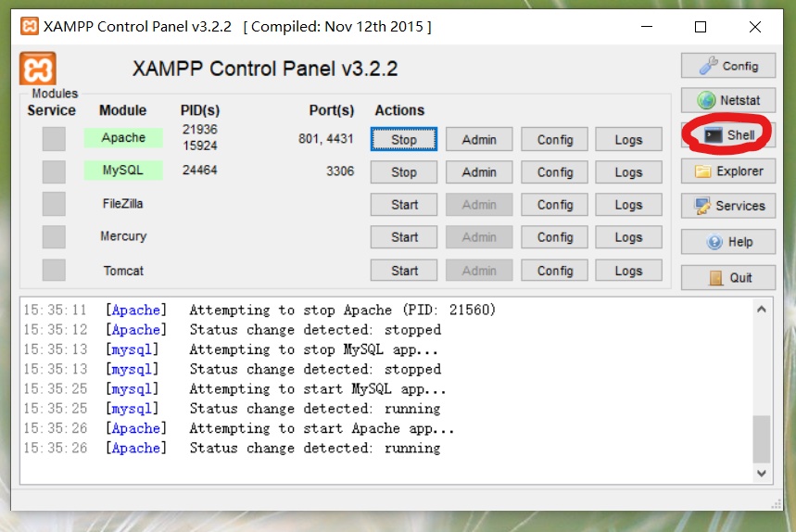The width and height of the screenshot is (796, 532).
Task: Toggle the MySQL service checkbox
Action: tap(54, 171)
